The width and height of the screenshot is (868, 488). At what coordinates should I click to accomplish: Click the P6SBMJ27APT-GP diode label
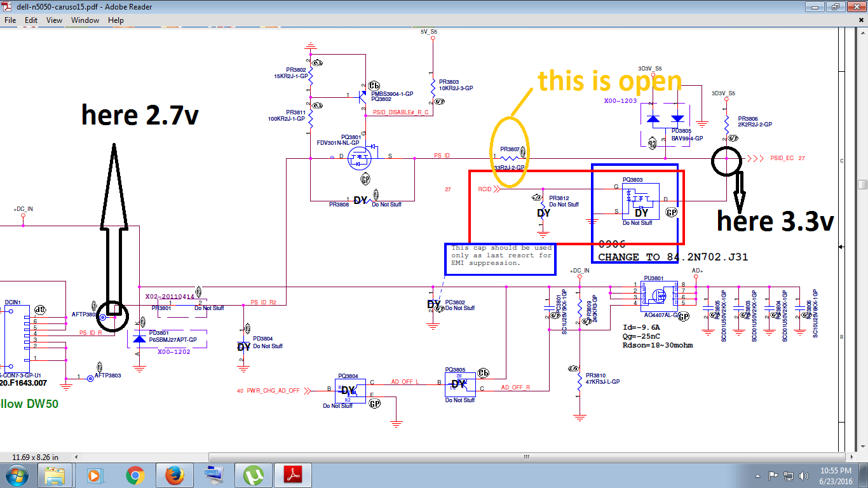coord(173,340)
